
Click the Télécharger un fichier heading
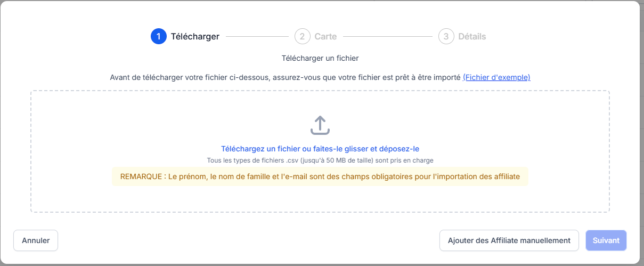(x=320, y=58)
